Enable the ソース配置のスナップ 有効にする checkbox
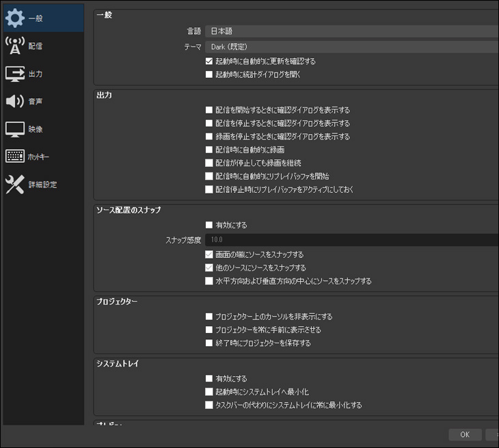The height and width of the screenshot is (448, 499). click(x=209, y=225)
